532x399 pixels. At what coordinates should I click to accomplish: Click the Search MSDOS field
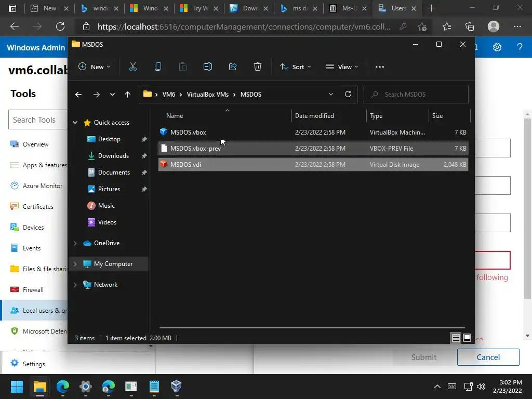click(x=416, y=95)
